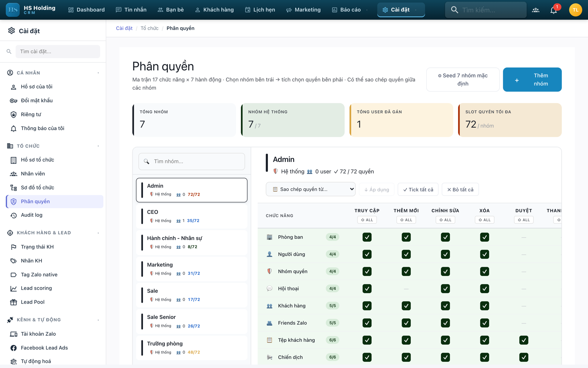Toggle ALL under the TRUY CẬP column
Viewport: 588px width, 368px height.
(367, 220)
